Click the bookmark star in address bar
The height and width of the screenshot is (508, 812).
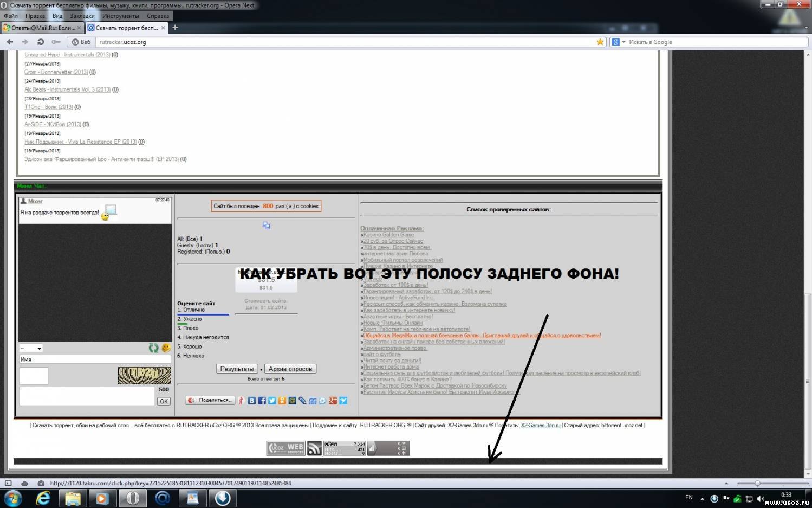pyautogui.click(x=600, y=42)
